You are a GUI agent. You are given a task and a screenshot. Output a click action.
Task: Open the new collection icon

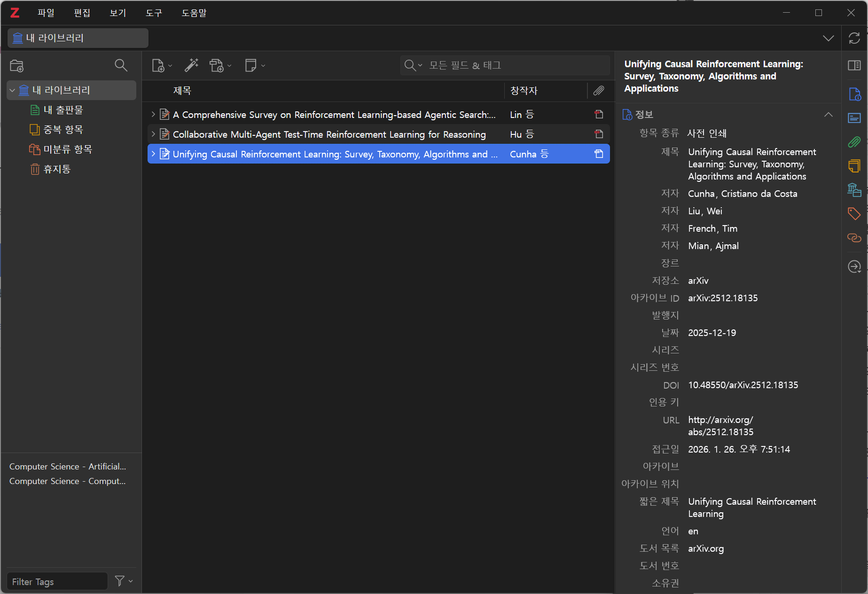[17, 66]
